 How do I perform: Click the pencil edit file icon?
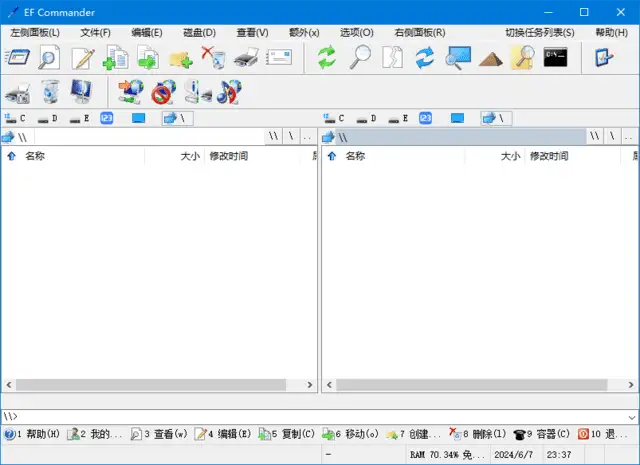(82, 58)
